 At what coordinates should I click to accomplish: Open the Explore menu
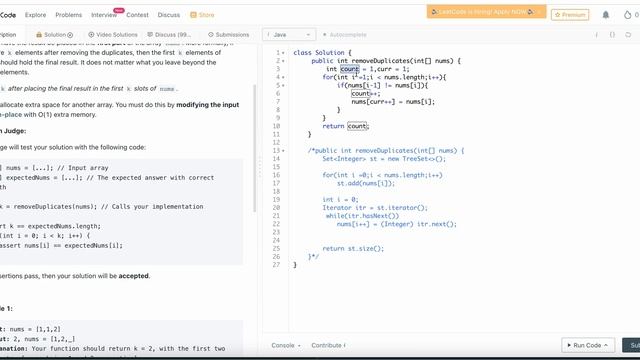[x=36, y=15]
